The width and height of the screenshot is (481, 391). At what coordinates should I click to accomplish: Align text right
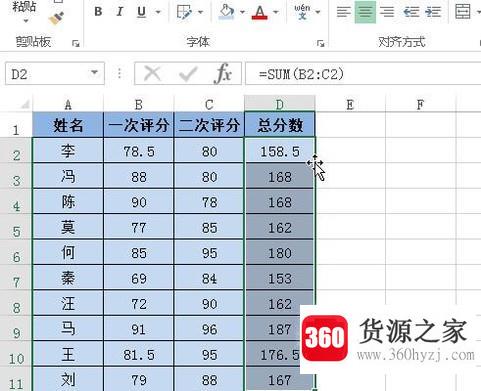click(387, 12)
